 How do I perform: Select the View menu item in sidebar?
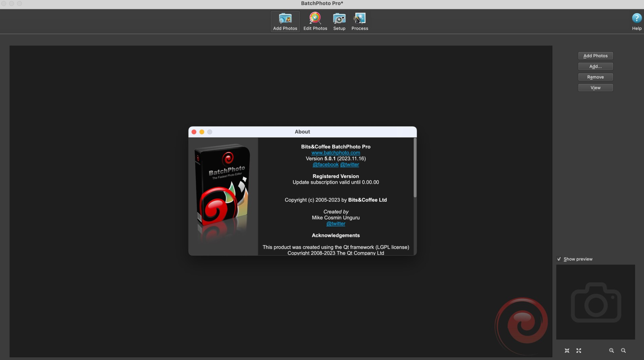[595, 87]
